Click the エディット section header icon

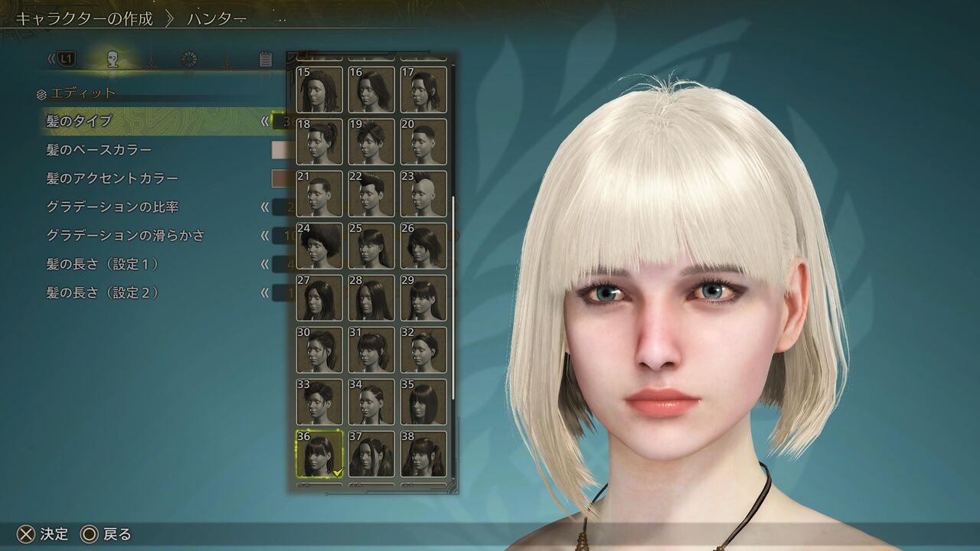[x=41, y=95]
